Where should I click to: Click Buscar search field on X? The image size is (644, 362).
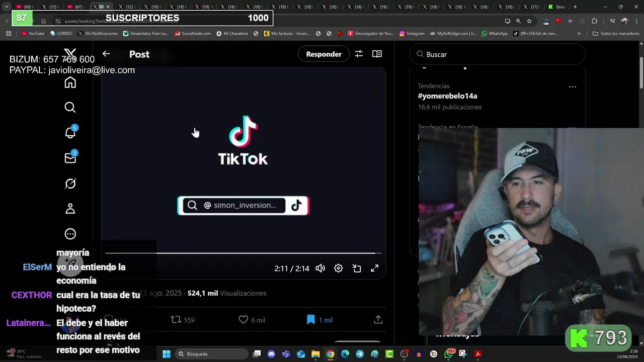pyautogui.click(x=498, y=54)
